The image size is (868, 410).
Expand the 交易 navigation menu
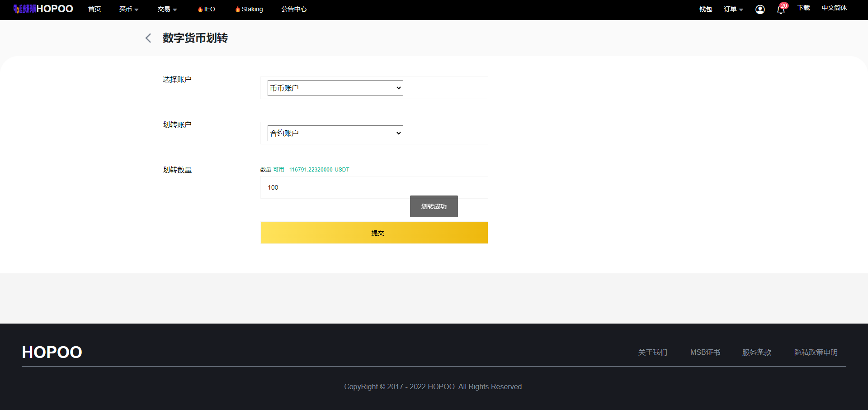click(167, 10)
